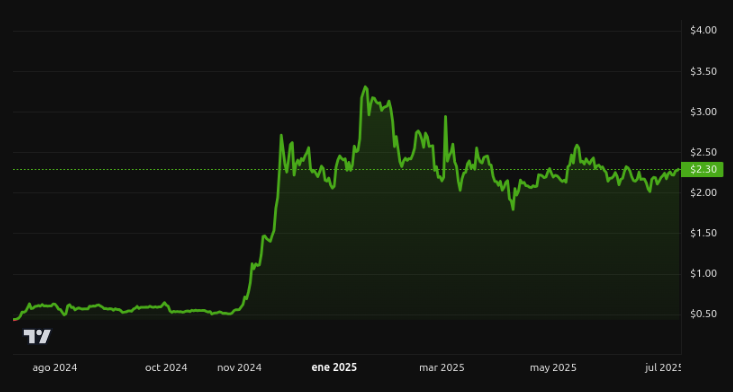Click the $3.00 price axis label

click(704, 112)
